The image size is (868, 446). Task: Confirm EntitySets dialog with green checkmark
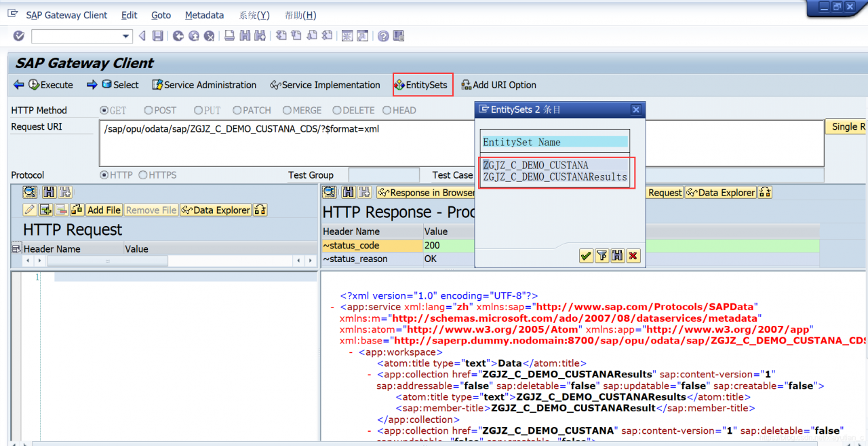(x=586, y=255)
